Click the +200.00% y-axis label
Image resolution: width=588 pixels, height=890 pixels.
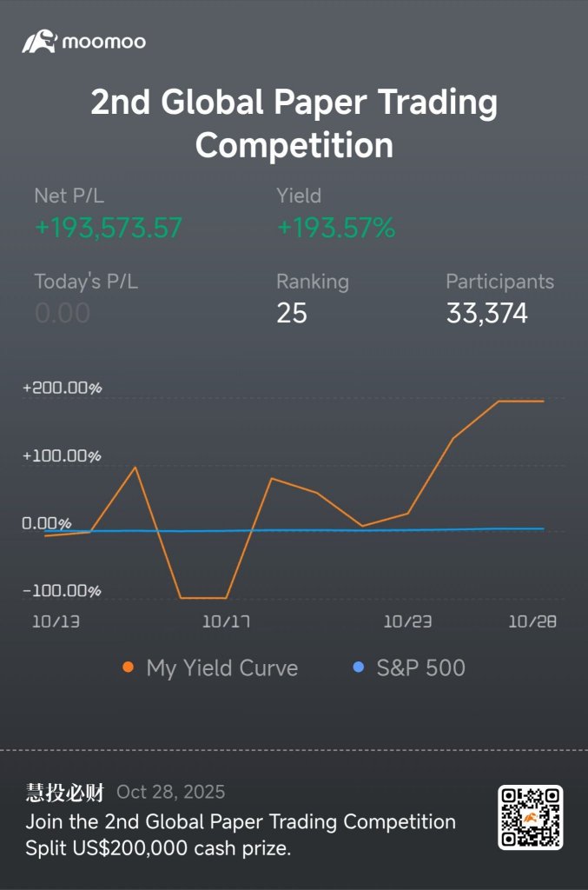point(62,389)
